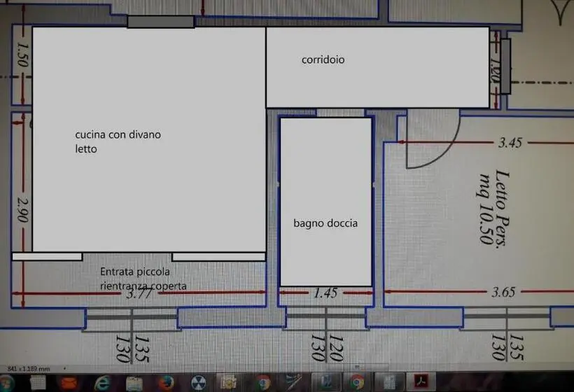The height and width of the screenshot is (392, 574).
Task: Open the pen-like taskbar icon left of Word
Action: [x=293, y=383]
